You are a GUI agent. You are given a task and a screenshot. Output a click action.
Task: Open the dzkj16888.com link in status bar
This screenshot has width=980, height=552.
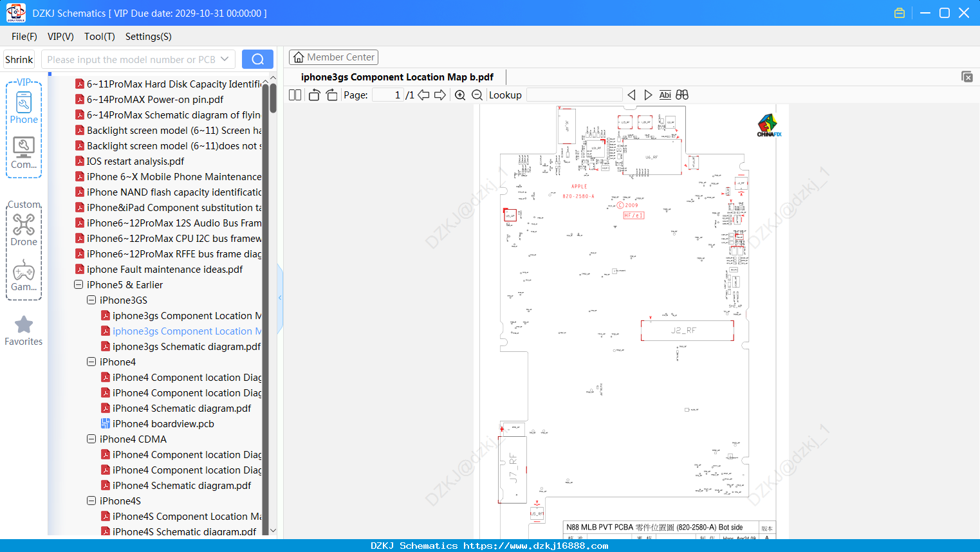pos(536,546)
